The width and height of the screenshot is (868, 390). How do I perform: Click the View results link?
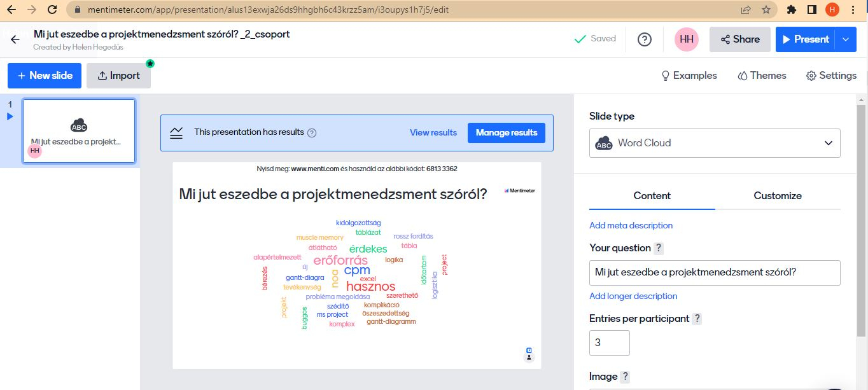433,133
